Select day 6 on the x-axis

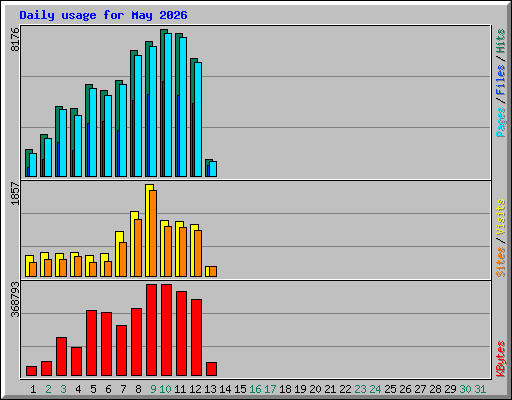click(108, 389)
